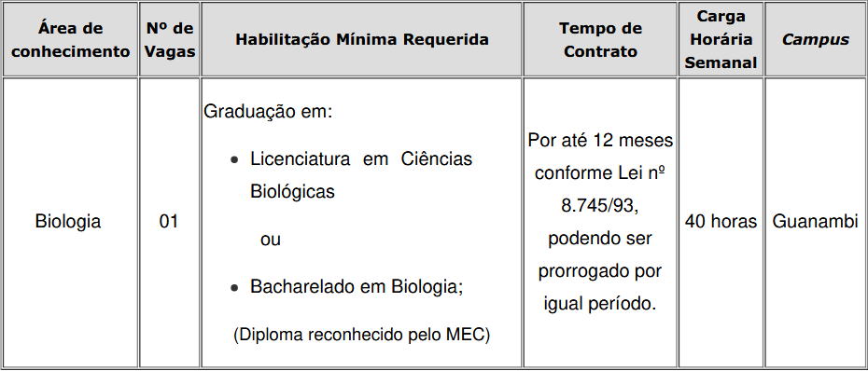868x371 pixels.
Task: Select the italic 'Campus' header cell
Action: click(815, 39)
